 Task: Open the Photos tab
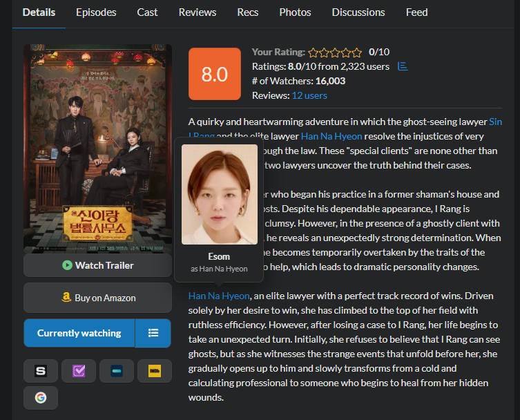295,12
